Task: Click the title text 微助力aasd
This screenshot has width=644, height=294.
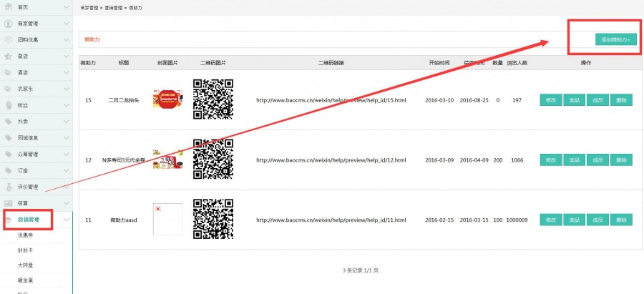Action: (x=124, y=220)
